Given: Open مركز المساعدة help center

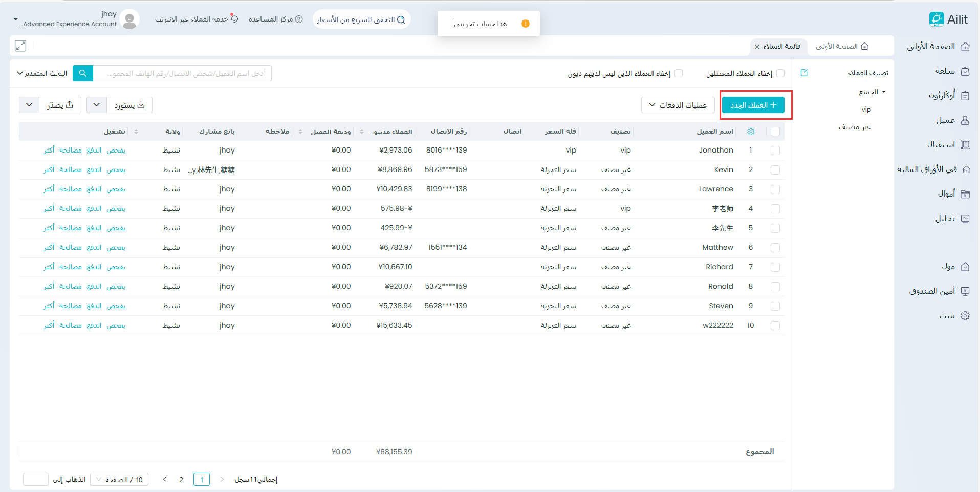Looking at the screenshot, I should click(x=275, y=19).
